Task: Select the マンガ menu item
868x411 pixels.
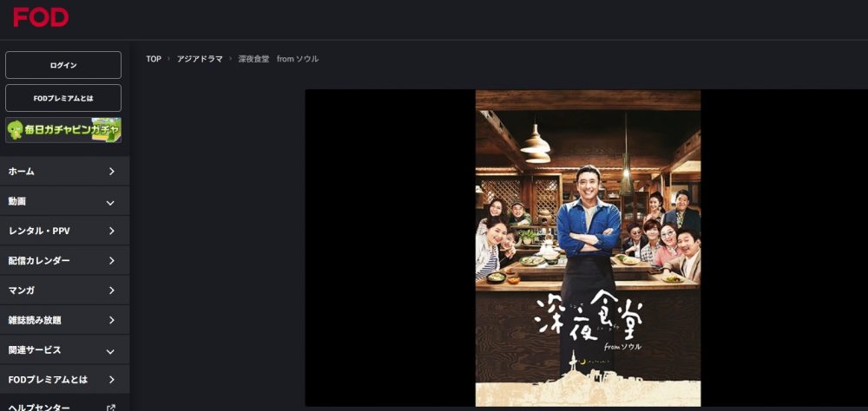Action: [x=65, y=290]
